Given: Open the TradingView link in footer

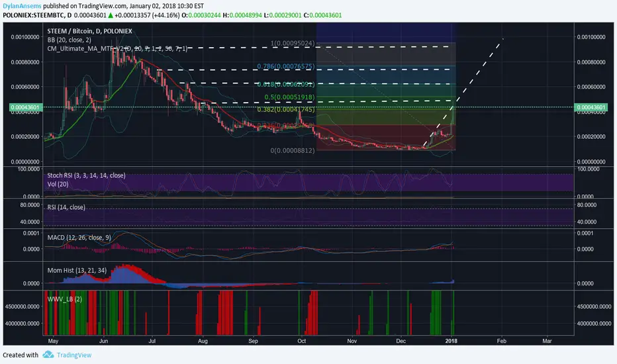Looking at the screenshot, I should click(x=74, y=355).
